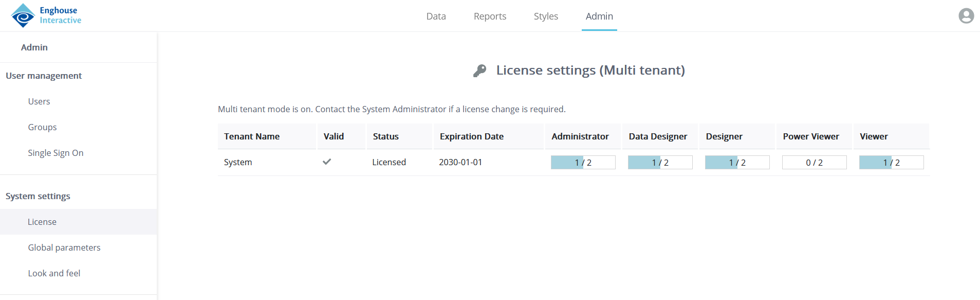Open Single Sign On settings

tap(56, 153)
